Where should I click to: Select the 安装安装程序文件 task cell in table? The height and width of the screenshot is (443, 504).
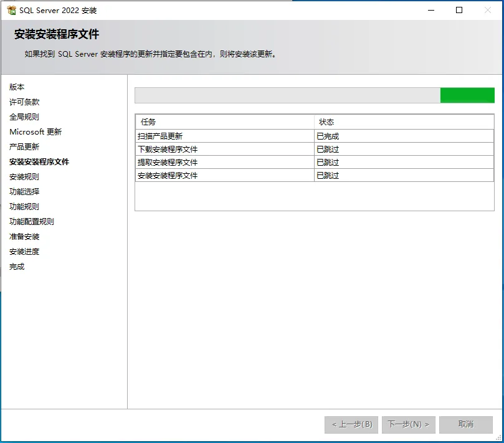point(225,176)
